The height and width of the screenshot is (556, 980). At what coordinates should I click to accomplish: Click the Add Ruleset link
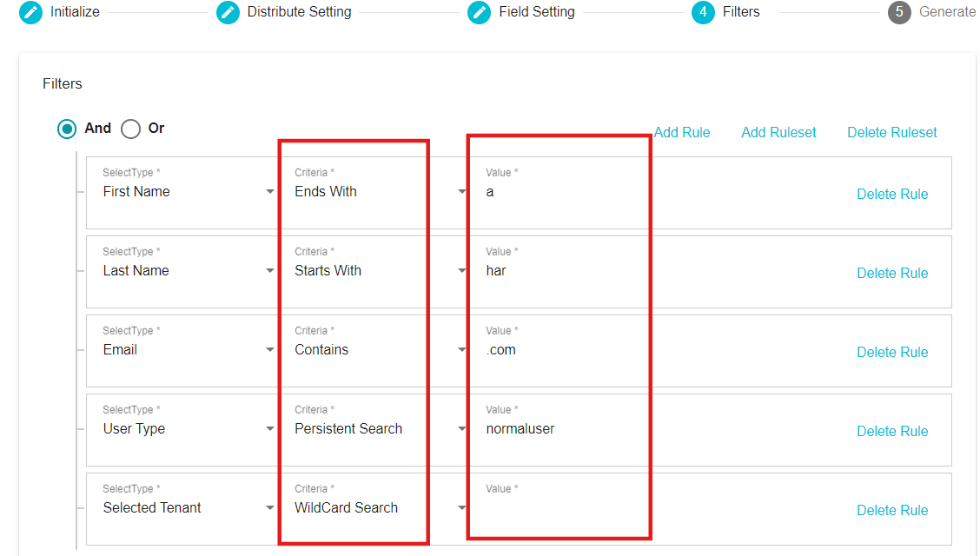point(778,132)
